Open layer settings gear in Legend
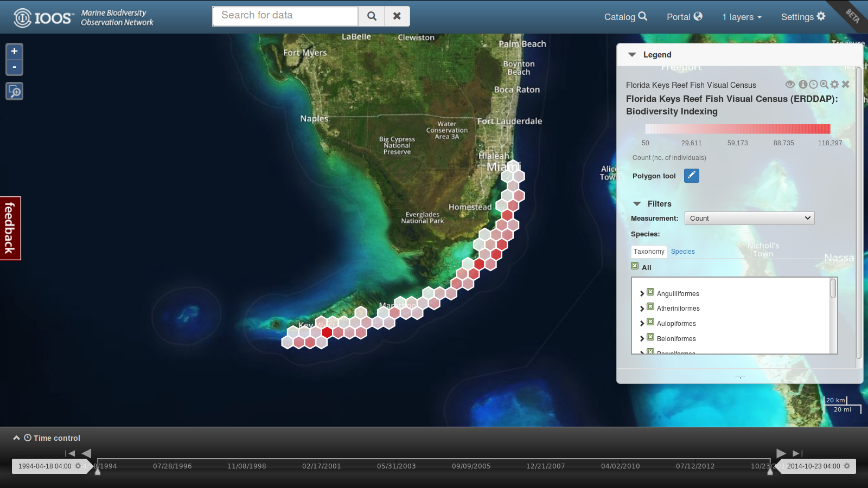 click(834, 85)
